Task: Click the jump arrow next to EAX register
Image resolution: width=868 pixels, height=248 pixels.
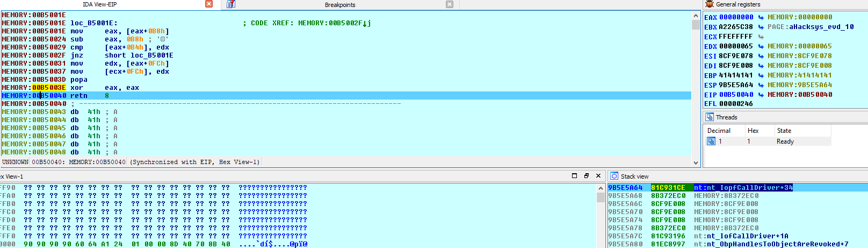Action: pyautogui.click(x=761, y=17)
